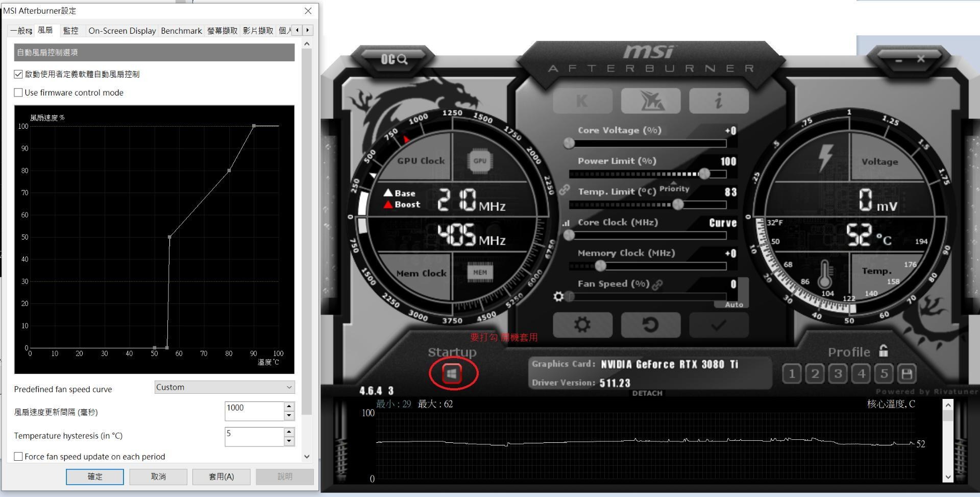Enable Use firmware control mode

[x=18, y=92]
